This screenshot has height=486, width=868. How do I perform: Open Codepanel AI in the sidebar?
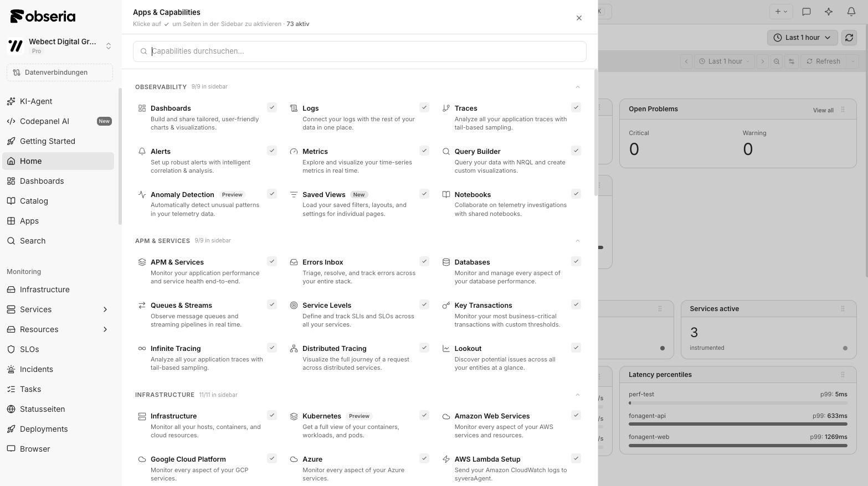click(58, 121)
